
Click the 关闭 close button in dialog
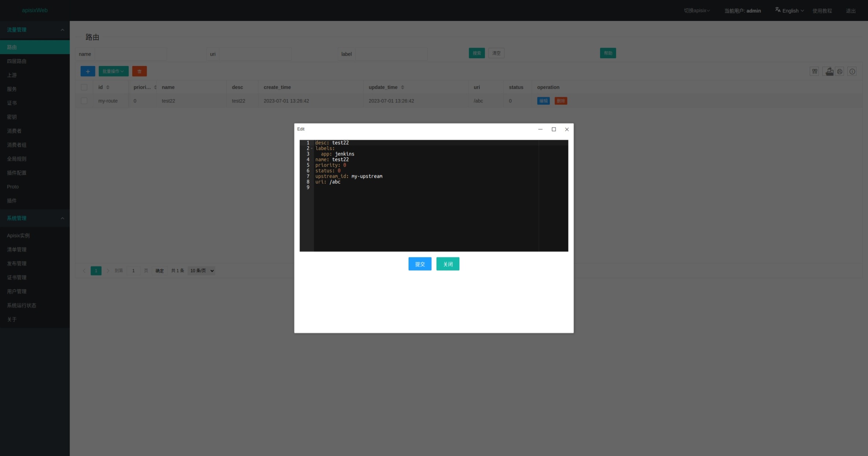tap(448, 264)
